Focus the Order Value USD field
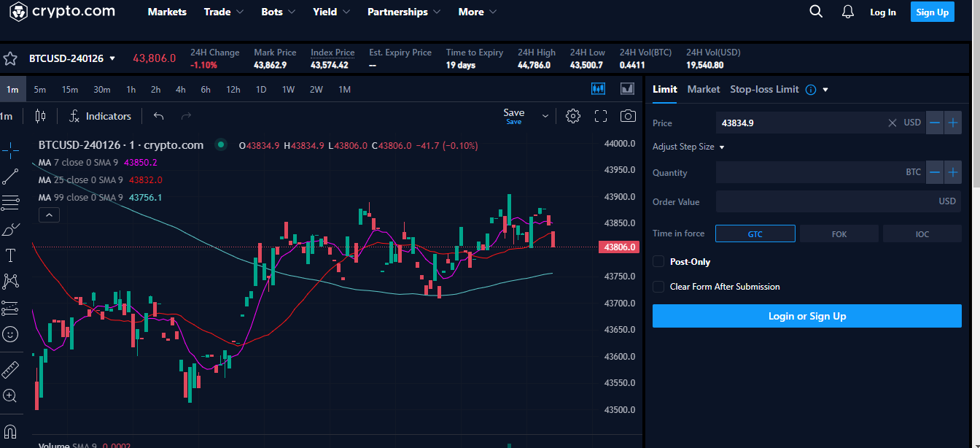980x448 pixels. tap(839, 201)
